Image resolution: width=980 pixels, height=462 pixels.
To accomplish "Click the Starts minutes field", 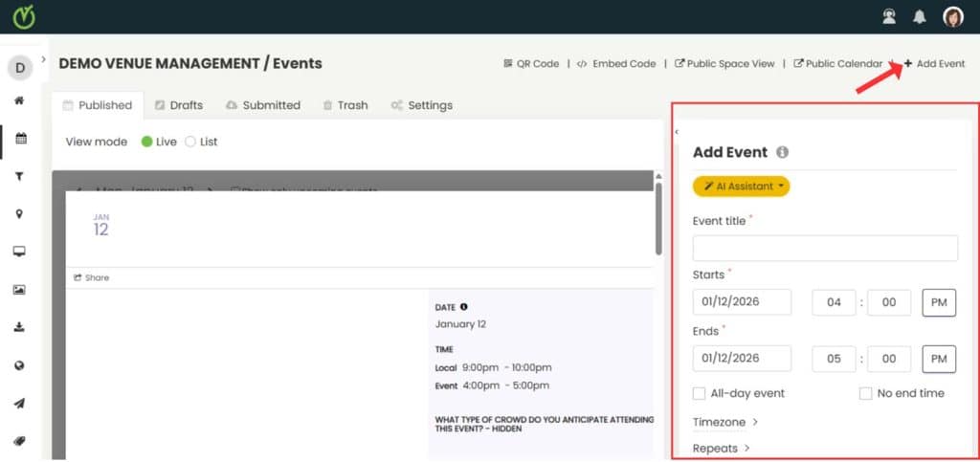I will (x=889, y=302).
